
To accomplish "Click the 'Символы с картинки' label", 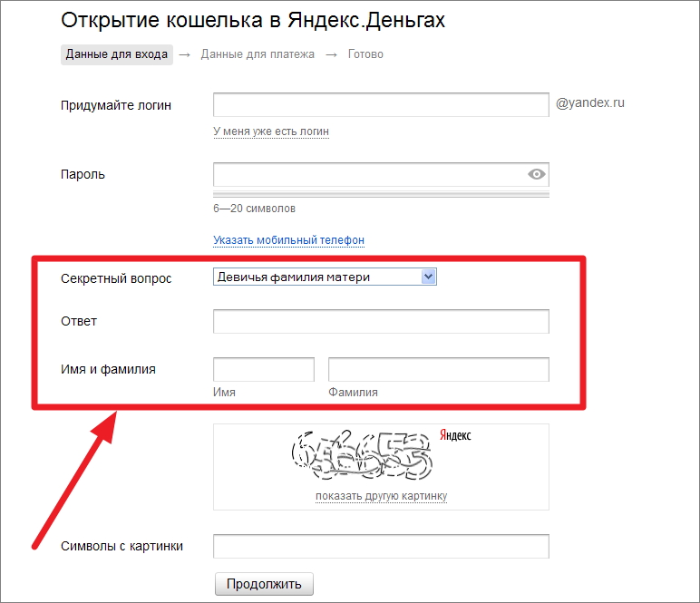I will pos(122,546).
